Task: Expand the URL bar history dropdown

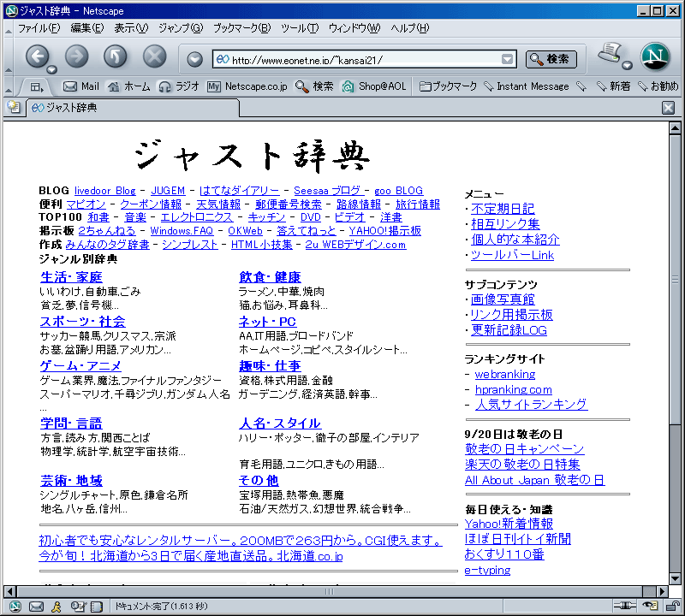Action: click(507, 59)
